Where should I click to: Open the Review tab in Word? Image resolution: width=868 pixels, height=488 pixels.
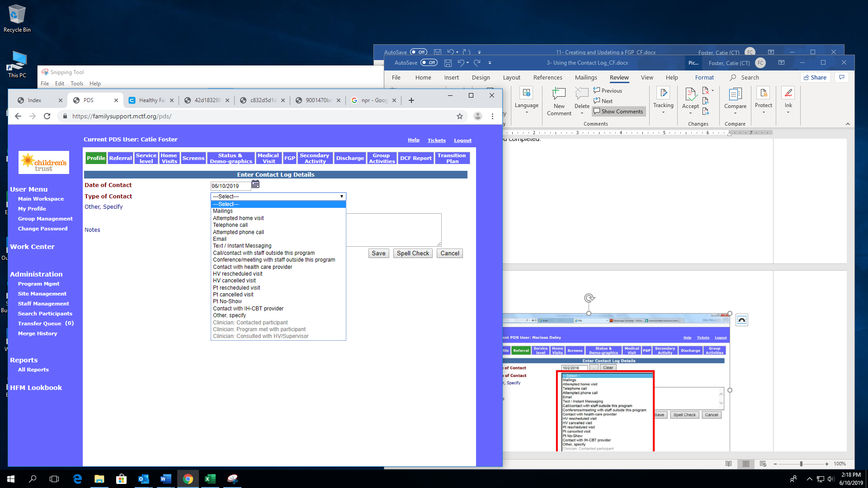click(x=619, y=77)
